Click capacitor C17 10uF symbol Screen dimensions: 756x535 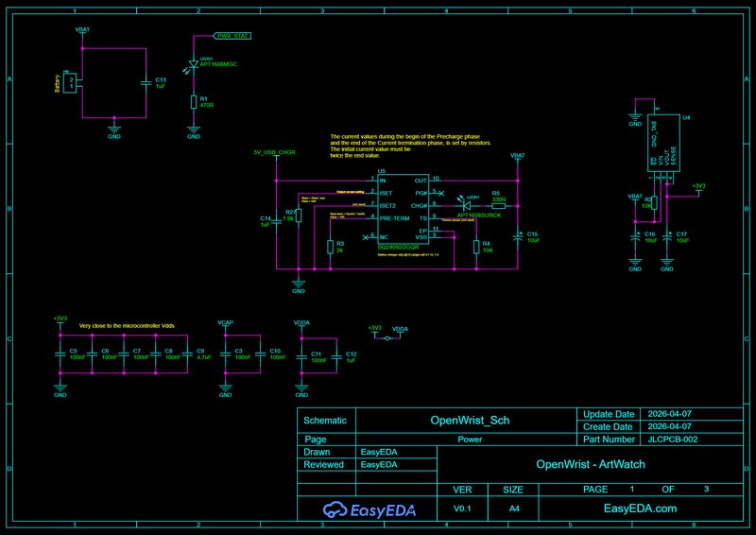pos(667,237)
